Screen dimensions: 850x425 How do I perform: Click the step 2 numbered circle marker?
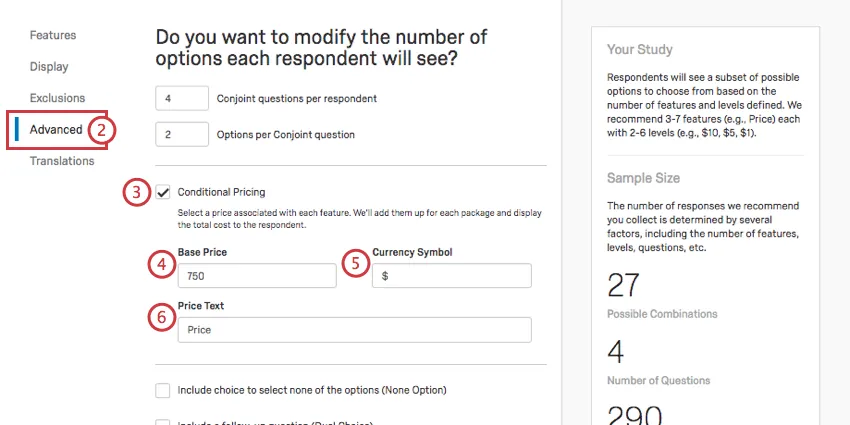(102, 130)
